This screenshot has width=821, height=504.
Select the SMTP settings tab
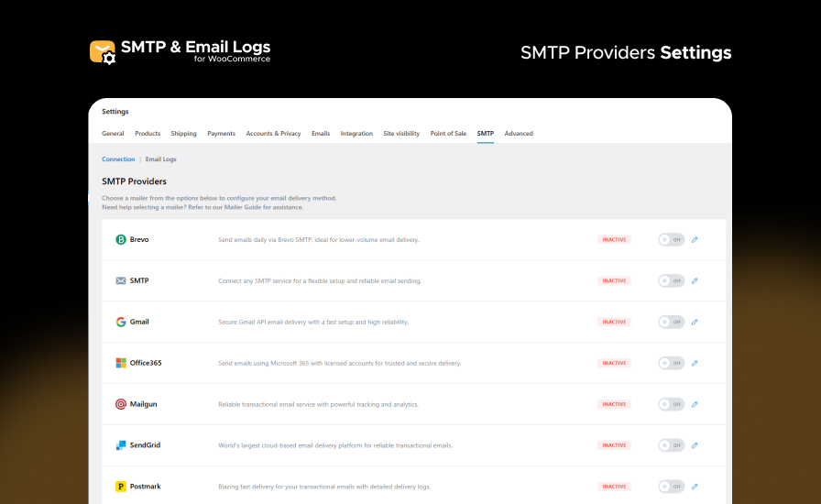coord(486,134)
